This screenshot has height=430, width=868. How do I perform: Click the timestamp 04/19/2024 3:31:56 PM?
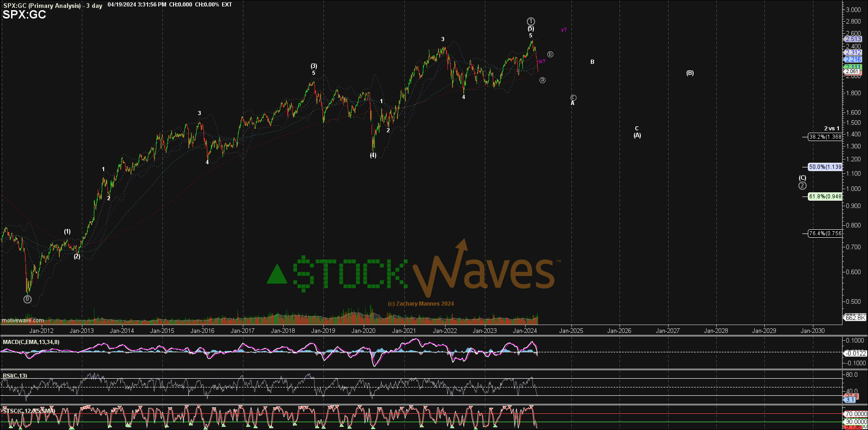click(137, 5)
